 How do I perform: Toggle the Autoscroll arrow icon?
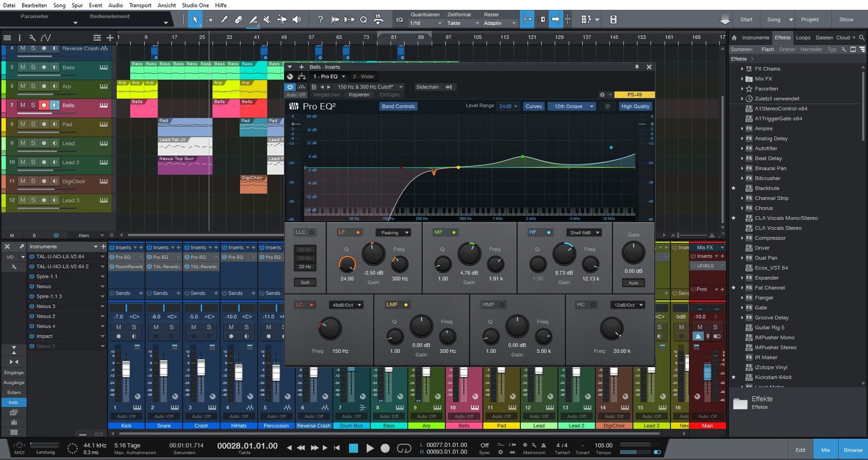(555, 20)
